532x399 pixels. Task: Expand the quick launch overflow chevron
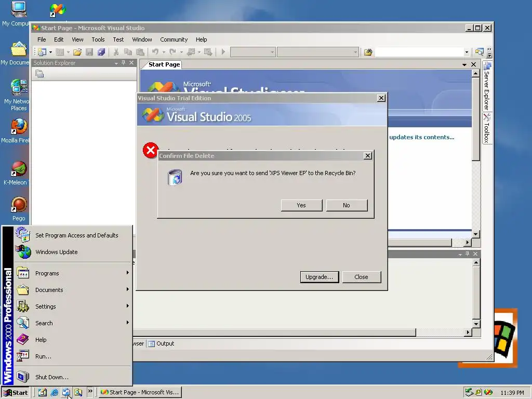(90, 392)
